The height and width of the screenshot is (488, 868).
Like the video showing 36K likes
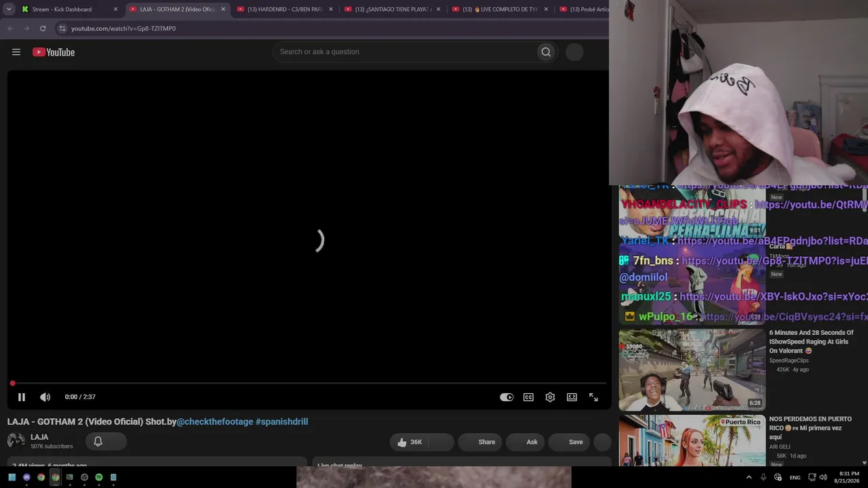[x=410, y=442]
